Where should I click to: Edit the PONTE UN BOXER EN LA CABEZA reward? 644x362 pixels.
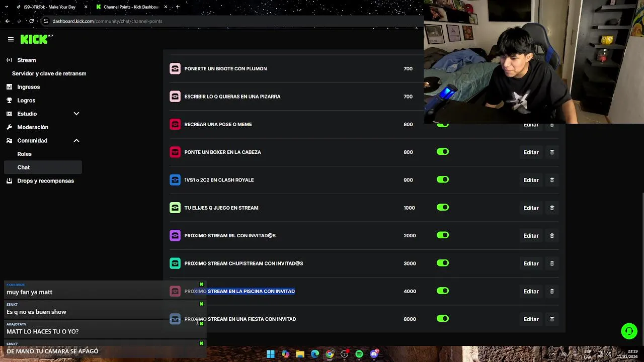point(531,152)
